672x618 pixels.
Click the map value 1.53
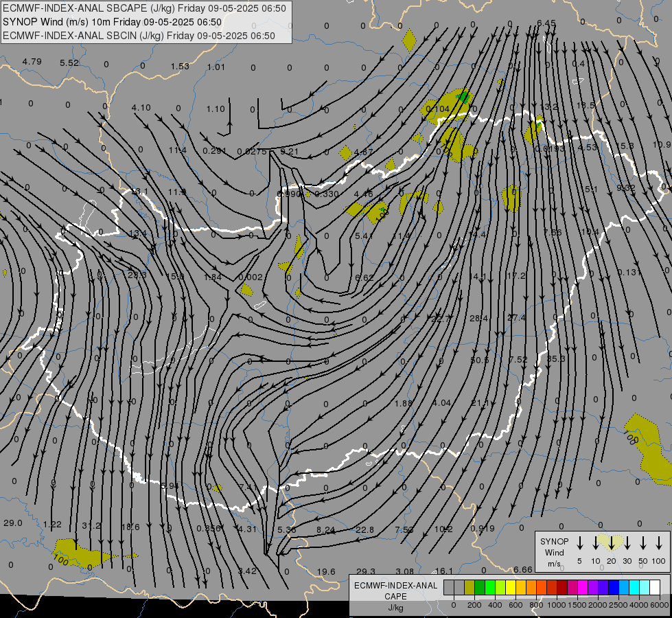click(x=180, y=66)
